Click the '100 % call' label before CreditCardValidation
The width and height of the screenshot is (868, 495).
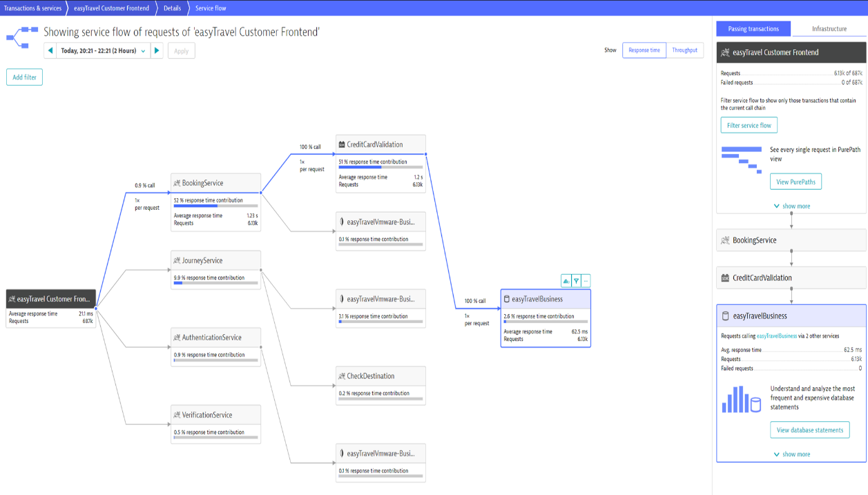pyautogui.click(x=310, y=146)
